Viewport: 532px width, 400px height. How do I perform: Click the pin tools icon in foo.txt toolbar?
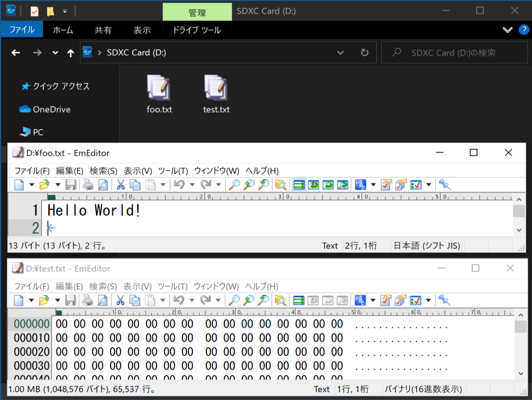coord(444,185)
